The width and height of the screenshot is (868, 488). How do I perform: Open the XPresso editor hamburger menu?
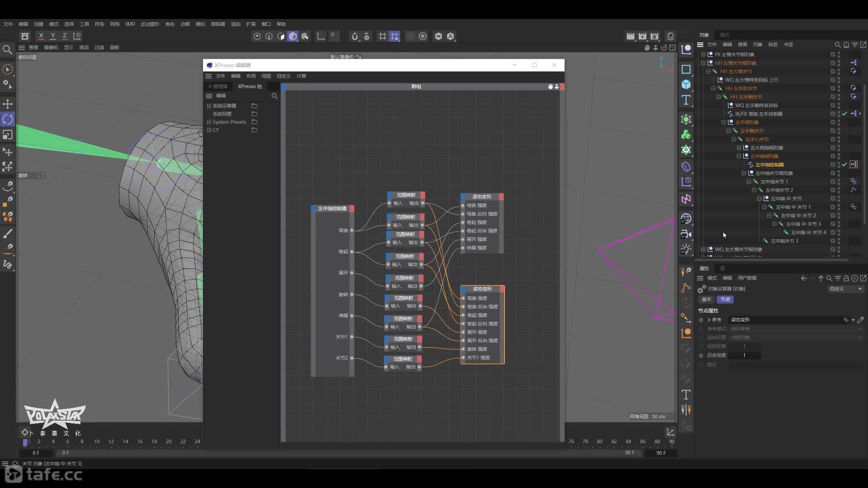[208, 76]
